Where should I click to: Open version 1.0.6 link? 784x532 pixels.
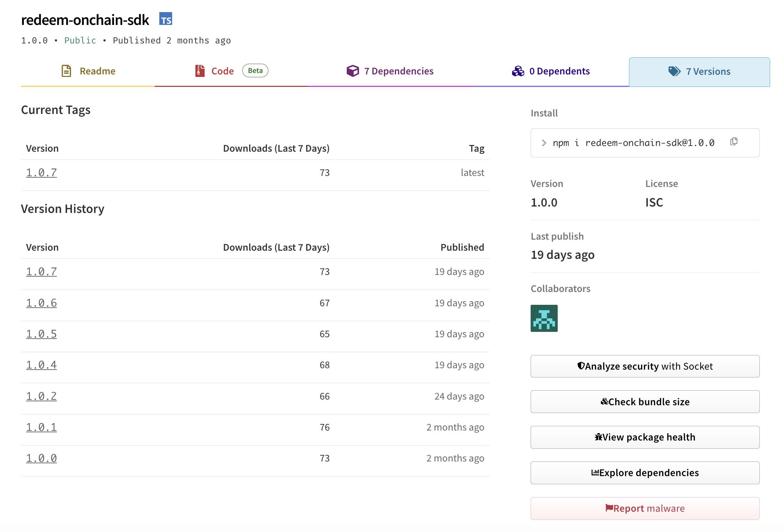click(x=41, y=303)
